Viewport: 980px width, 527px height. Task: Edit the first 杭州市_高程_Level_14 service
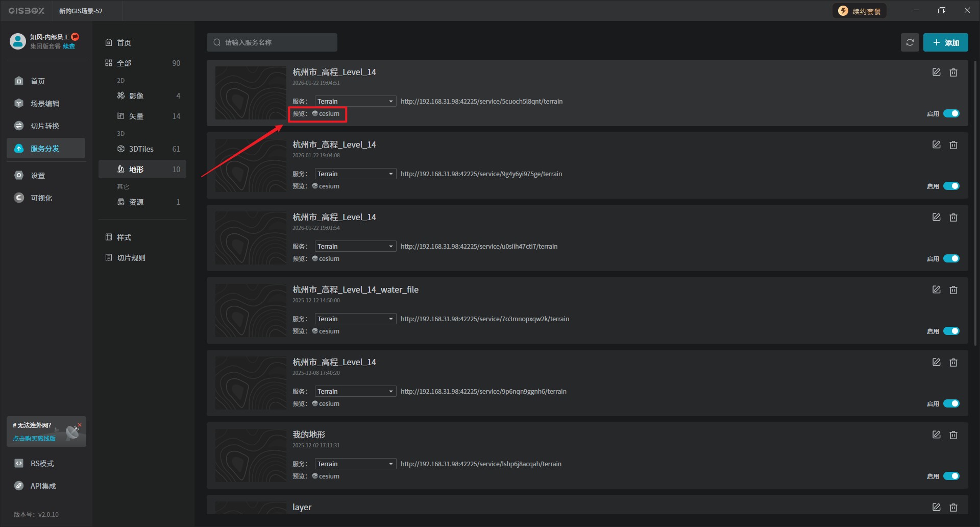936,73
